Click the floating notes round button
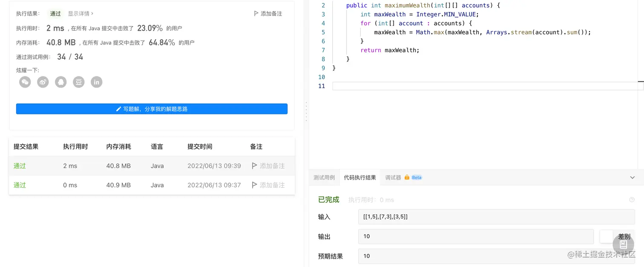This screenshot has height=267, width=644. [x=624, y=244]
